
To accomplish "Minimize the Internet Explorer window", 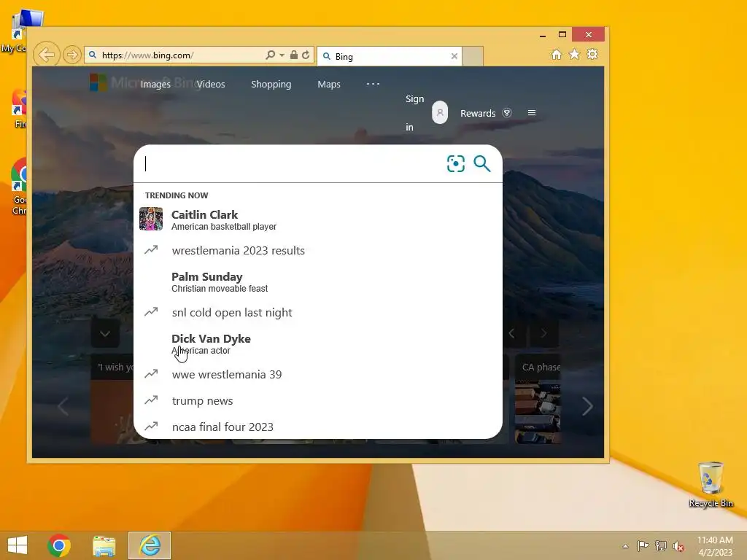I will point(543,35).
